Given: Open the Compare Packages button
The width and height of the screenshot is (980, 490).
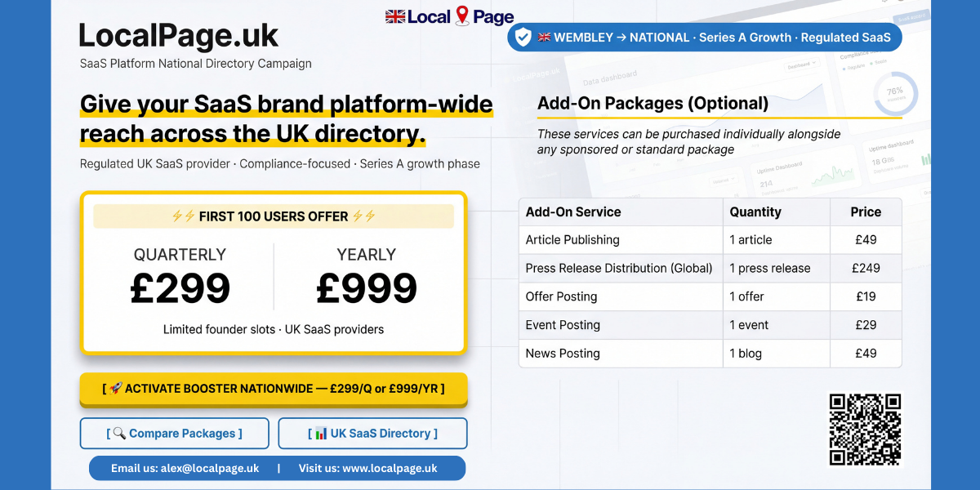Looking at the screenshot, I should (x=174, y=434).
